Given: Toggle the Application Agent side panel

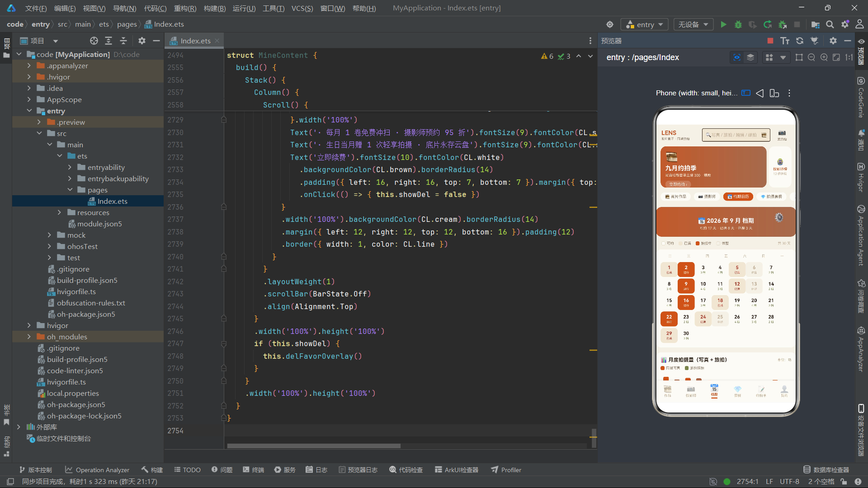Looking at the screenshot, I should point(861,235).
